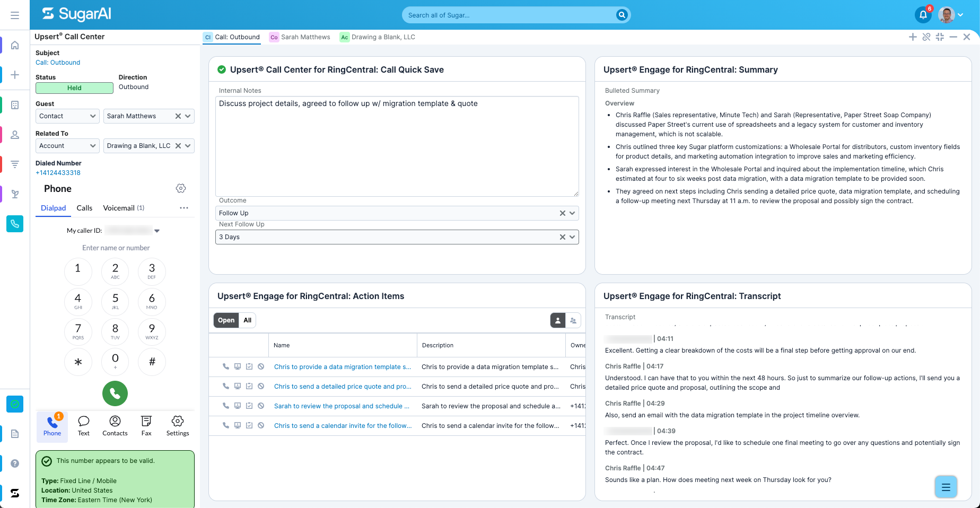Open 'Sarah to review the proposal' action item
Screen dimensions: 980x508
[x=342, y=406]
